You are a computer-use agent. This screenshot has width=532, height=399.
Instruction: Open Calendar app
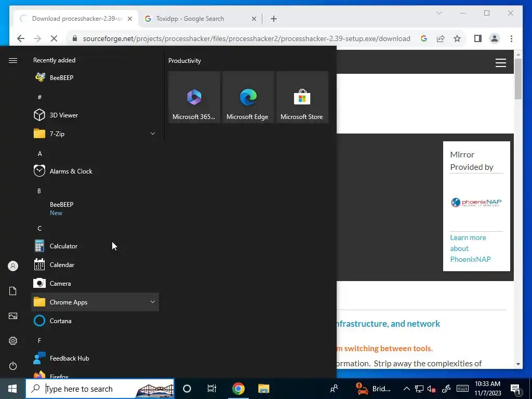click(95, 264)
